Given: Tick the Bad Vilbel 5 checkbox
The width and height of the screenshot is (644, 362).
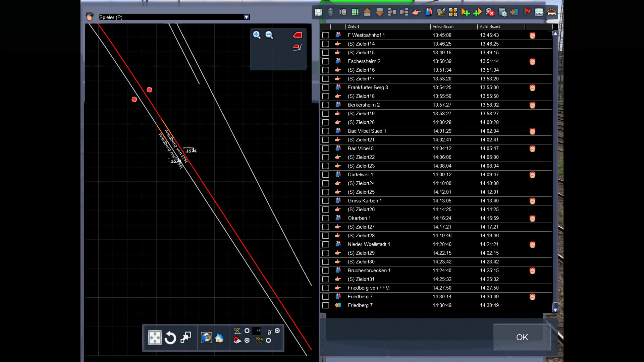Looking at the screenshot, I should pos(325,148).
